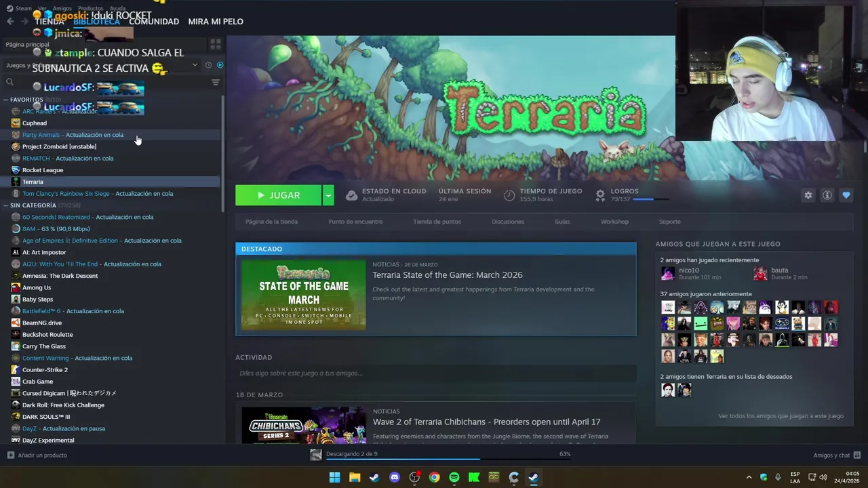Click the Among Us game icon
868x488 pixels.
16,287
